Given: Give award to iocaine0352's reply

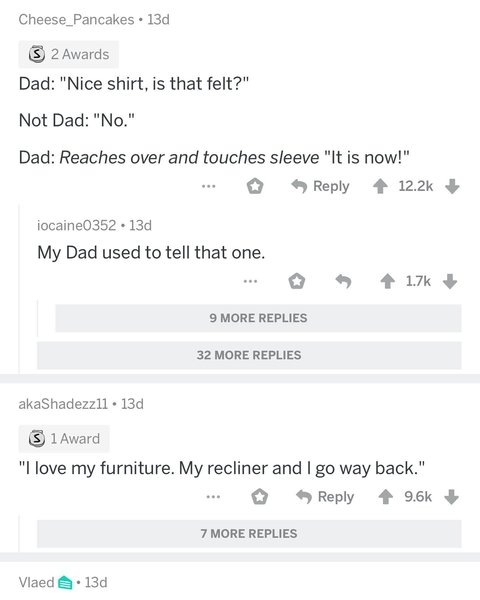Looking at the screenshot, I should [297, 281].
